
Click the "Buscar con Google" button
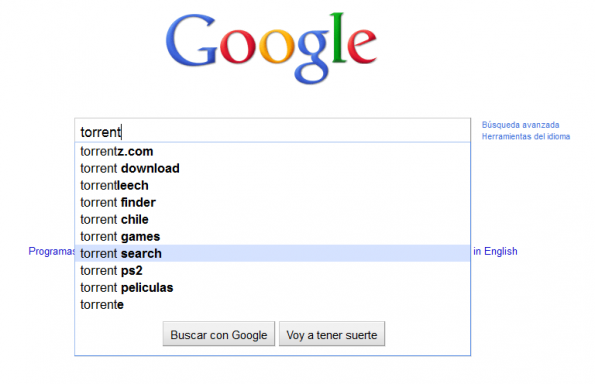coord(219,334)
